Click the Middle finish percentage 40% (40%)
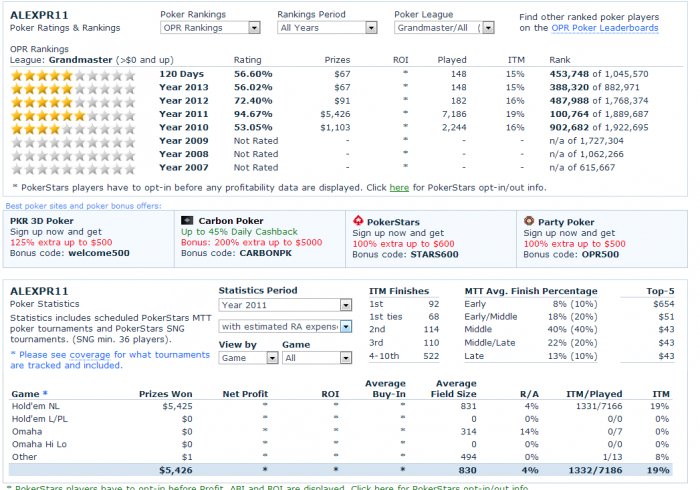The width and height of the screenshot is (700, 490). [572, 329]
